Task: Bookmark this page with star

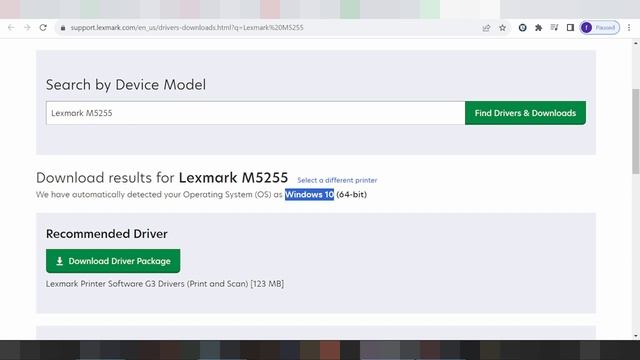Action: click(x=502, y=28)
